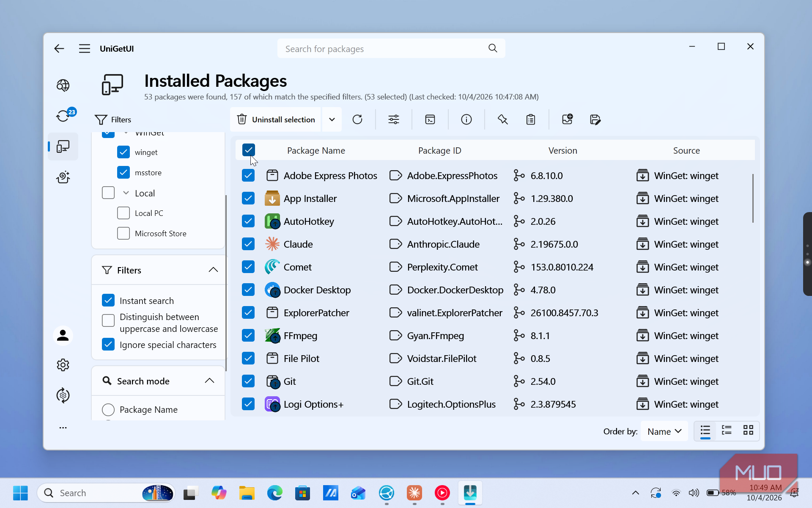Screen dimensions: 812x508
Task: Sort by the Version column header
Action: 562,150
